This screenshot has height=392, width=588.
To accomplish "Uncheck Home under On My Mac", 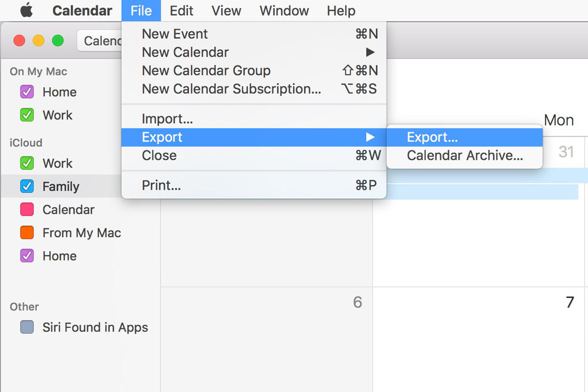I will (27, 92).
